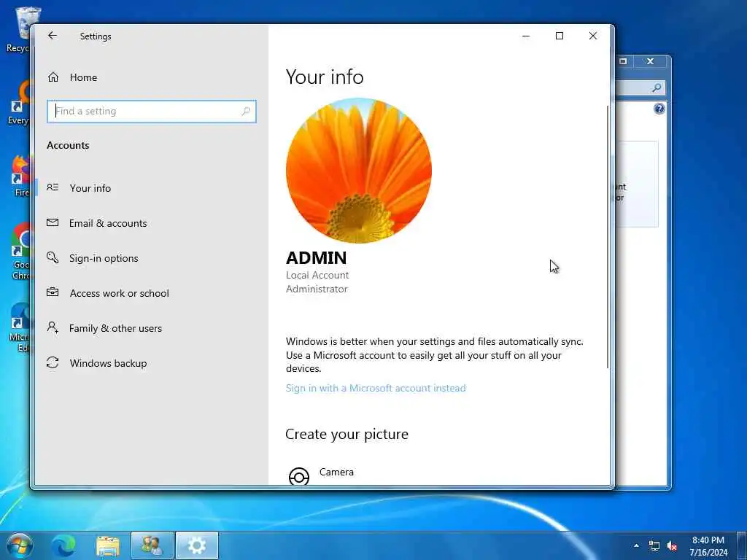Screen dimensions: 747x560
Task: Click Sign in with a Microsoft account instead
Action: point(376,388)
